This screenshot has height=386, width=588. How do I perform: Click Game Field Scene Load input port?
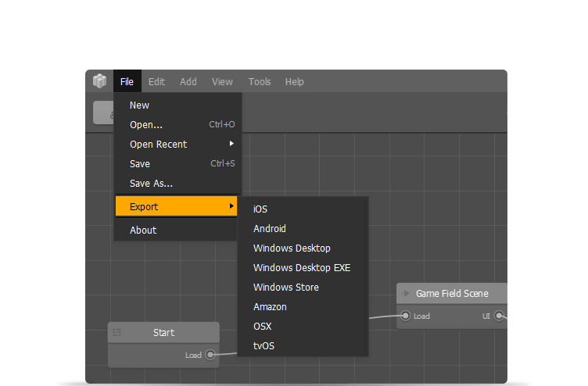[405, 316]
